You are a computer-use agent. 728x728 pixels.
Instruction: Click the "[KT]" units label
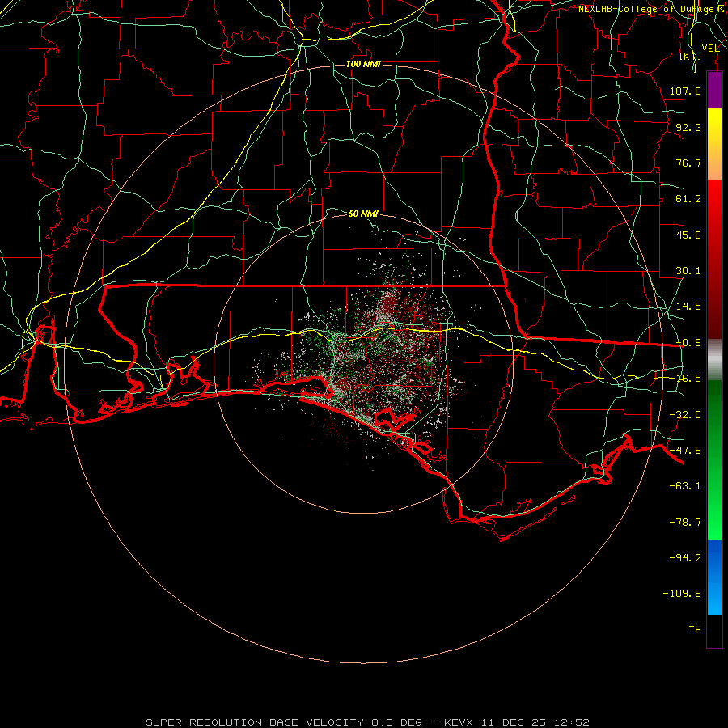[x=691, y=56]
